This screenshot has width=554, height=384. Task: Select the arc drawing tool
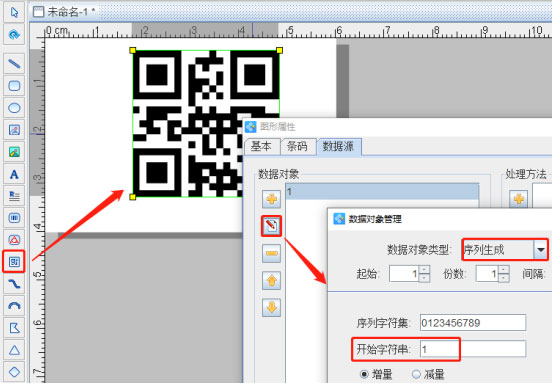tap(14, 306)
